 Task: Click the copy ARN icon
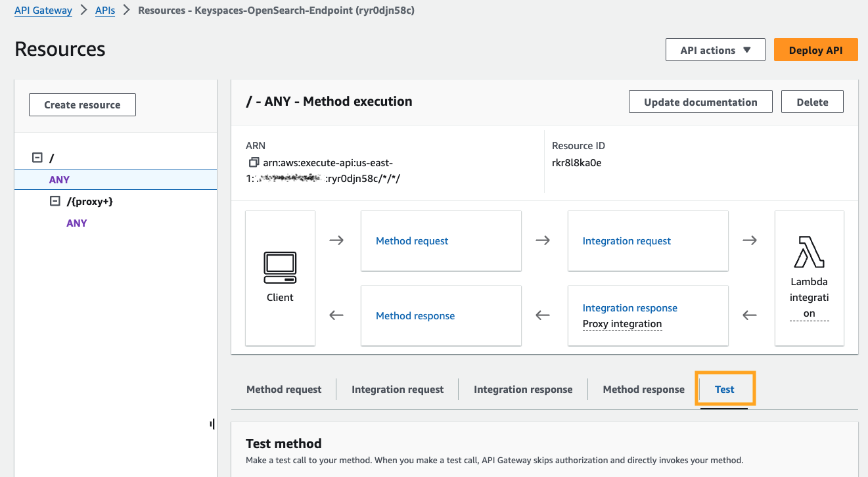point(252,162)
